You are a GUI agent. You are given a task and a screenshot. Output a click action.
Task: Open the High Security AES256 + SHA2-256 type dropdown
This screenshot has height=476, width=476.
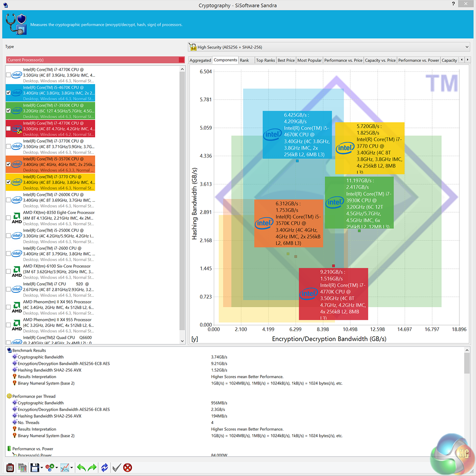pyautogui.click(x=329, y=47)
